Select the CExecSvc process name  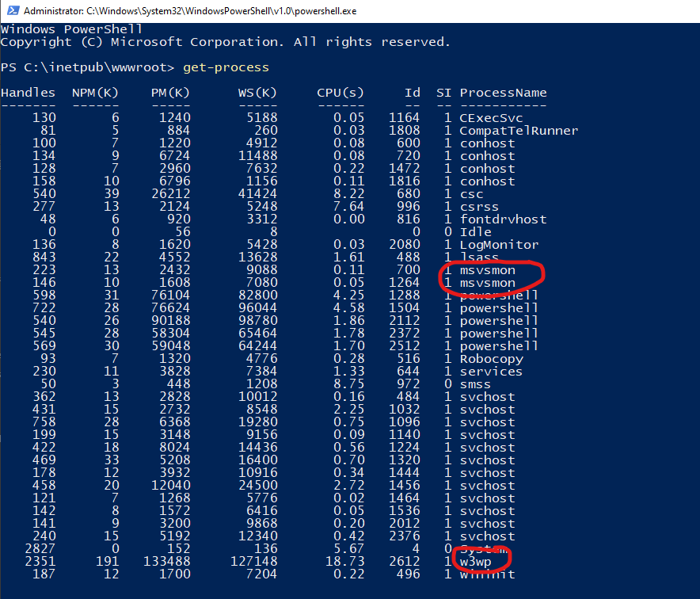coord(491,118)
